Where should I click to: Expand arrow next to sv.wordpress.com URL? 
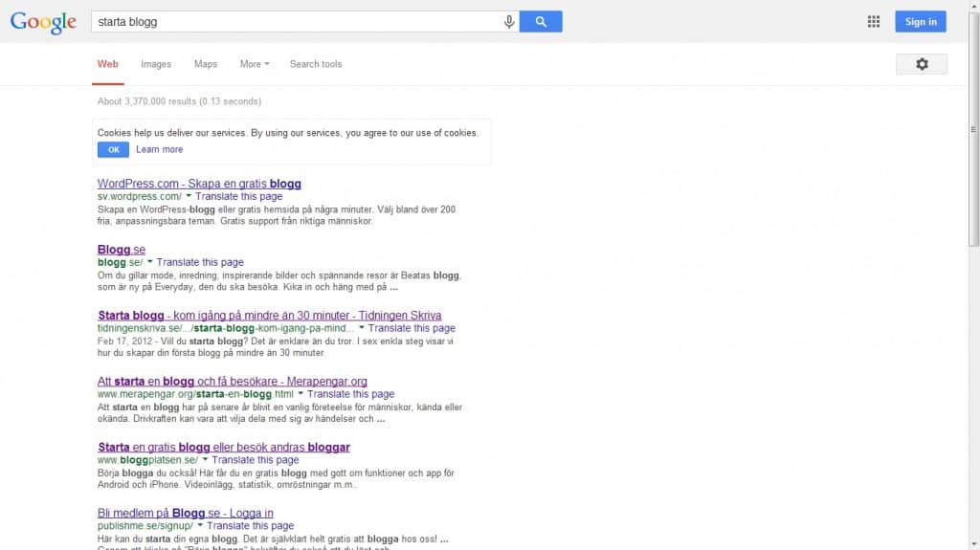tap(189, 196)
